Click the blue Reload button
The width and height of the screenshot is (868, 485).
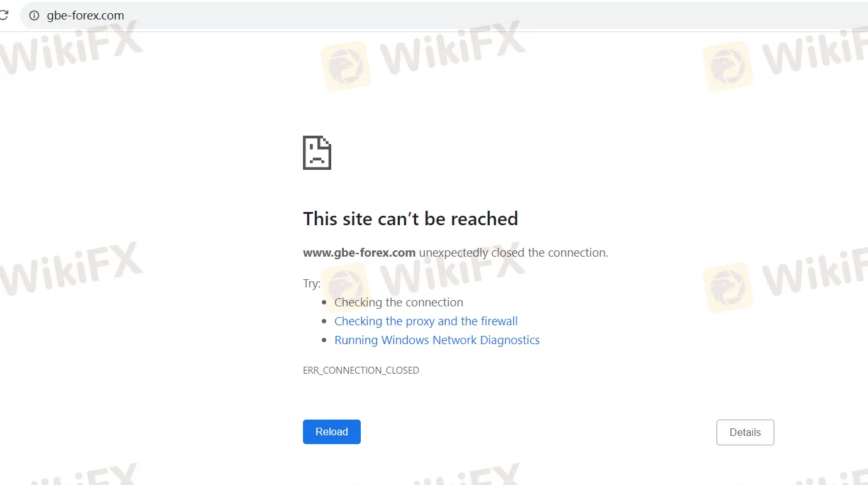coord(332,432)
